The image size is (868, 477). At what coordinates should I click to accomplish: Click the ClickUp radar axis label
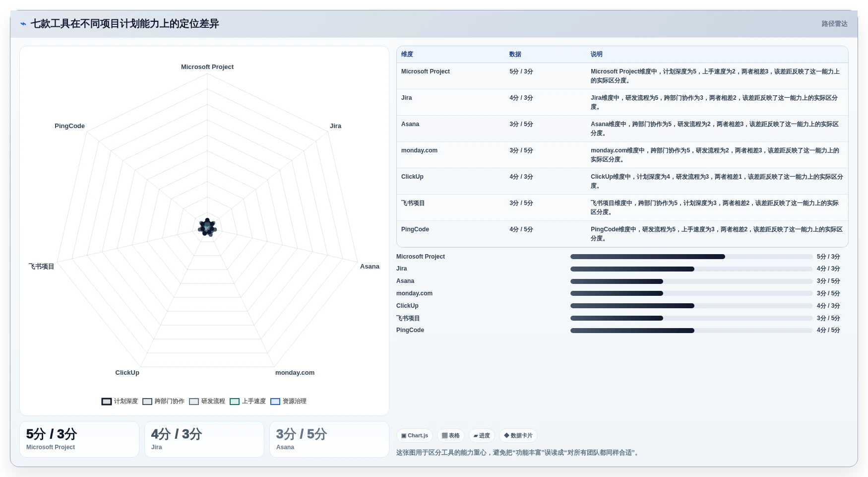point(127,373)
